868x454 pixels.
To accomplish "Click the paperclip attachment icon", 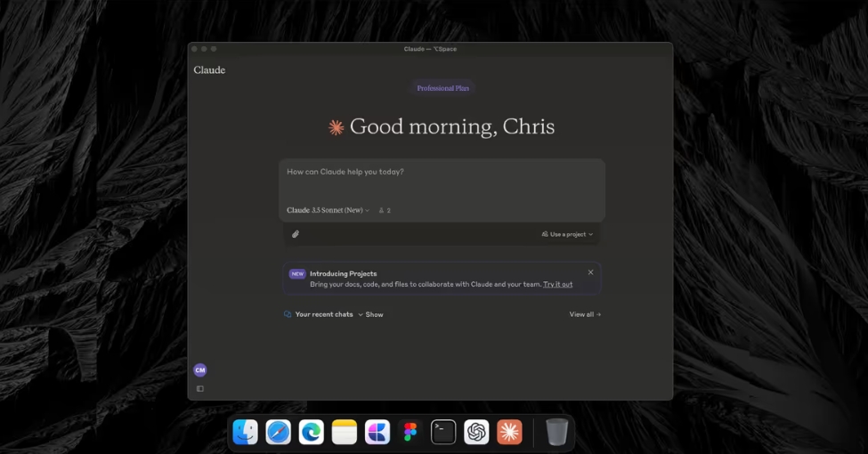I will (x=296, y=234).
